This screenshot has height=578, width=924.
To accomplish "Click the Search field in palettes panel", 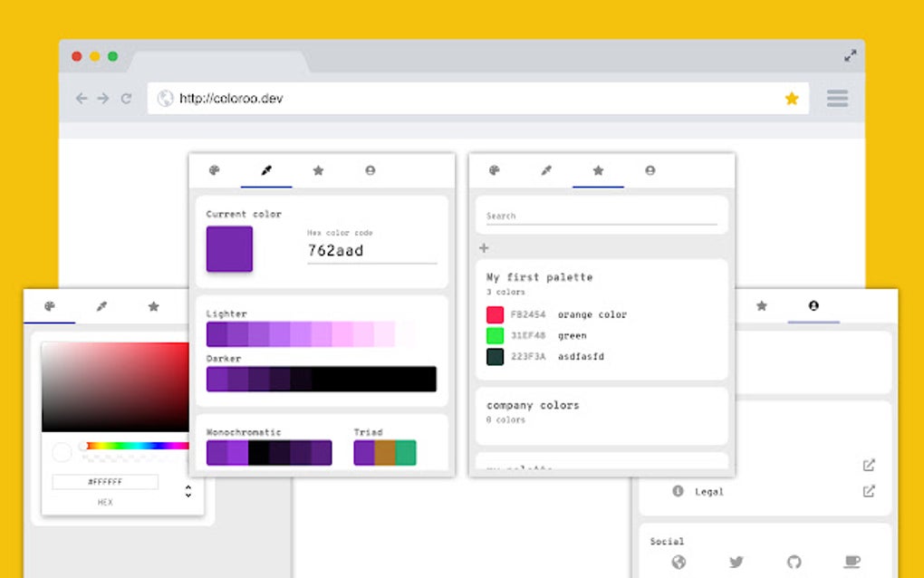I will 601,214.
